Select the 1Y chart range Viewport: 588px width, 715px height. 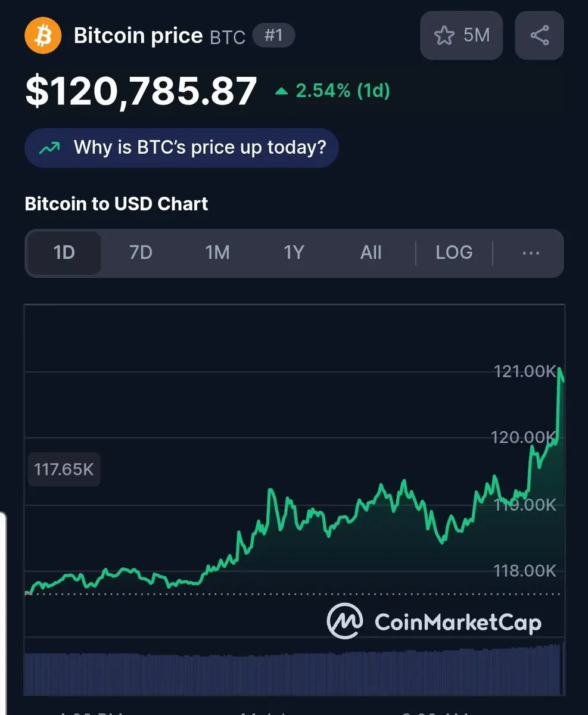click(294, 253)
